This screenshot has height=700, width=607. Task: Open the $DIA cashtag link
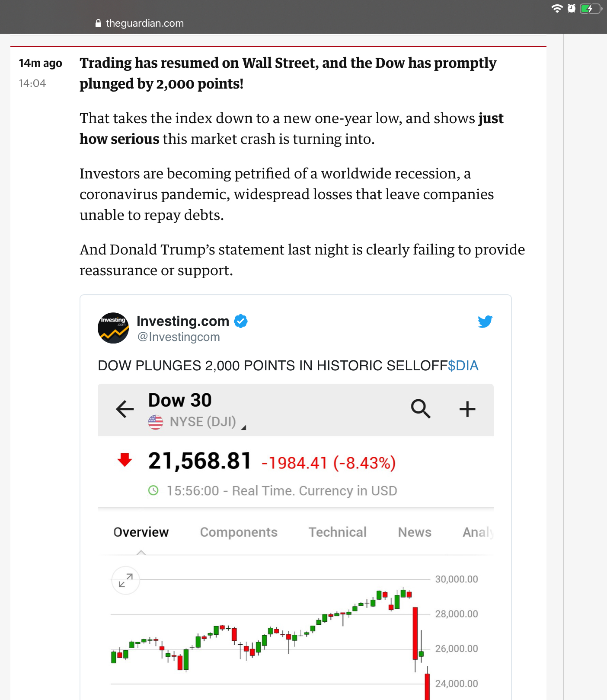(x=463, y=366)
